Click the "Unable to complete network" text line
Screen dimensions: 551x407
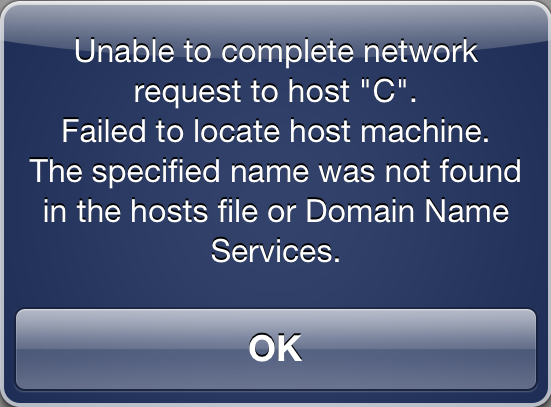276,52
